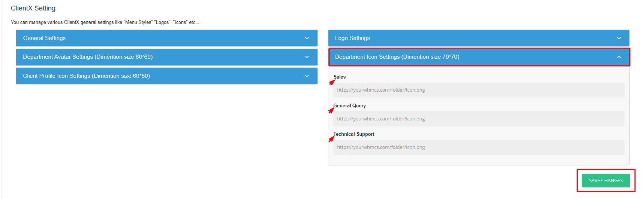644x199 pixels.
Task: Click chevron on Department Avatar Settings
Action: click(307, 57)
